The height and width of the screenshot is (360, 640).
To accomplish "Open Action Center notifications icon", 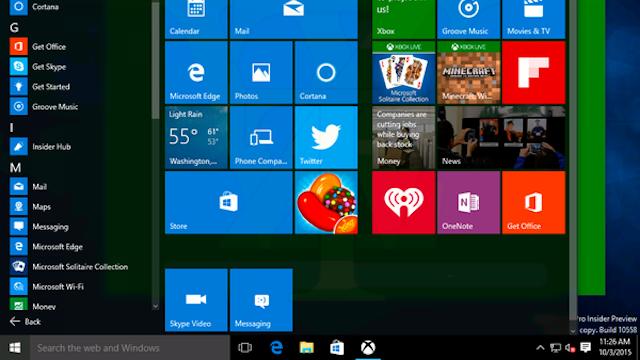I will tap(586, 348).
